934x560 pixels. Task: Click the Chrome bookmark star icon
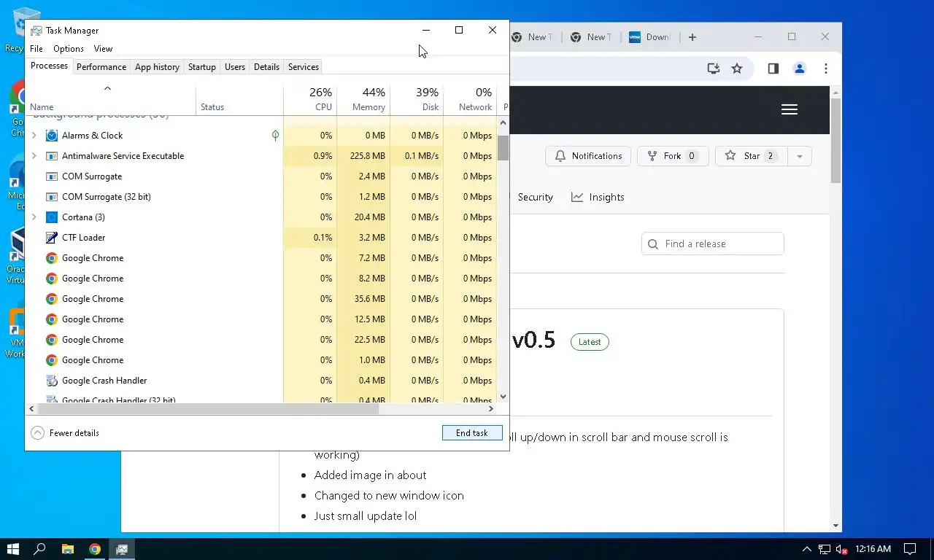(737, 69)
